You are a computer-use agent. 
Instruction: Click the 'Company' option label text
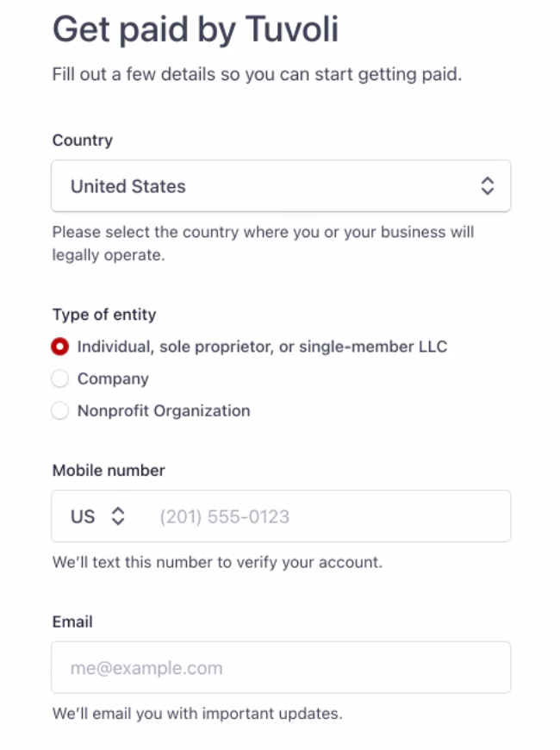pos(113,379)
